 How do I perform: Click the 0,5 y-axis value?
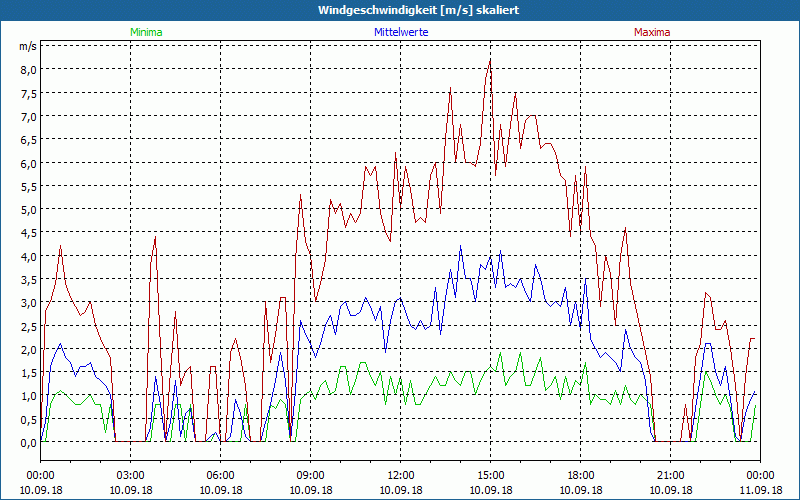coord(28,420)
